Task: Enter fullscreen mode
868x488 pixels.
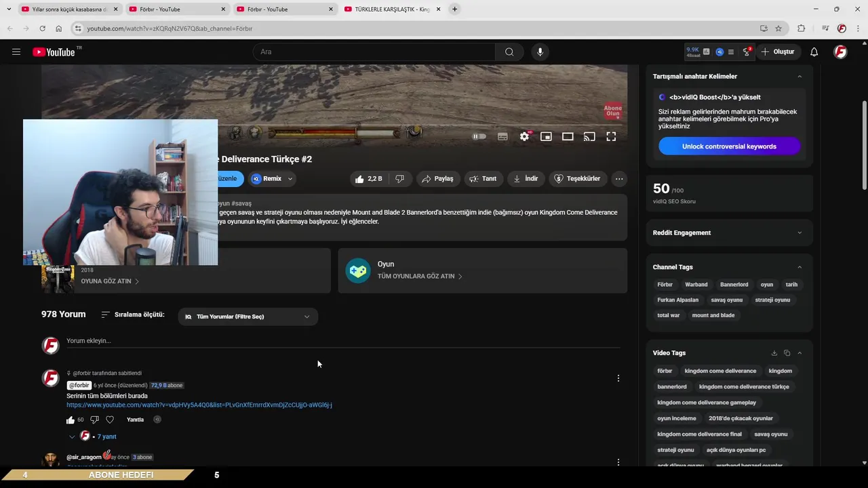Action: (x=611, y=136)
